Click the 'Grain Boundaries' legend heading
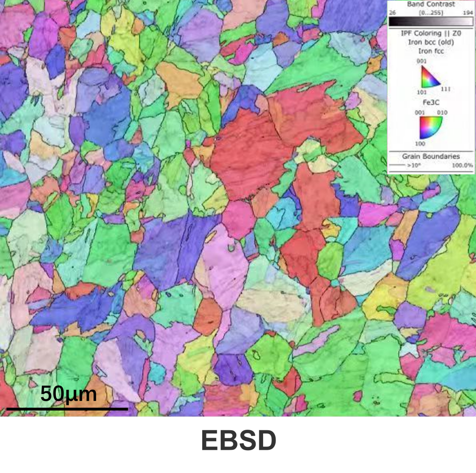Viewport: 476px width, 473px height. point(430,156)
